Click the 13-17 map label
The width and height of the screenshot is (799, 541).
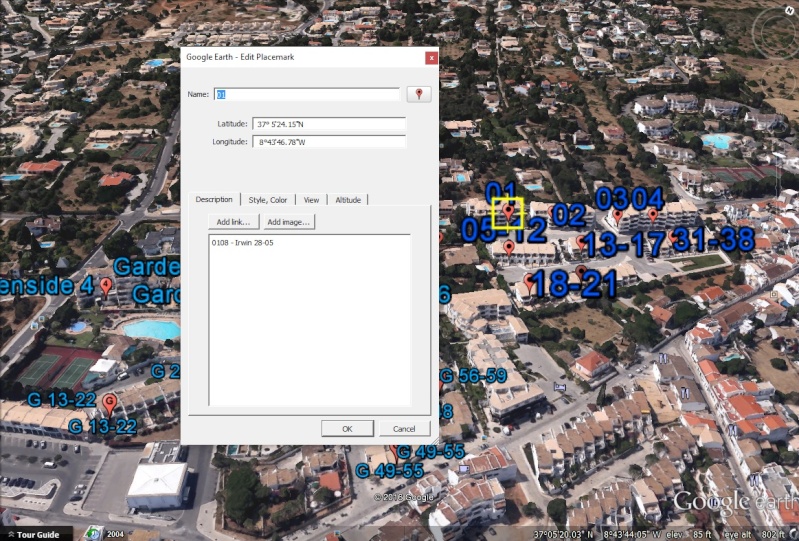pyautogui.click(x=625, y=244)
